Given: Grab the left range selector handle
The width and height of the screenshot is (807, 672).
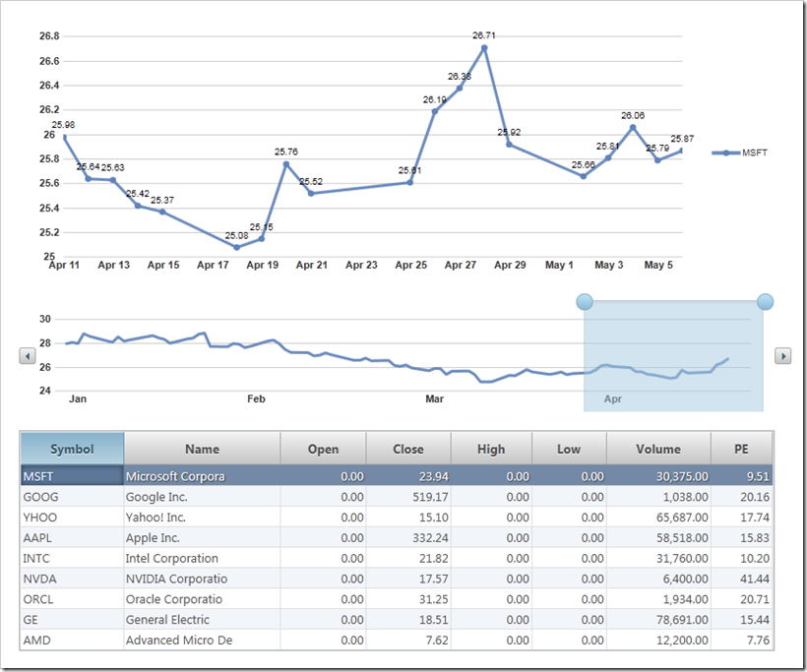Looking at the screenshot, I should point(585,301).
